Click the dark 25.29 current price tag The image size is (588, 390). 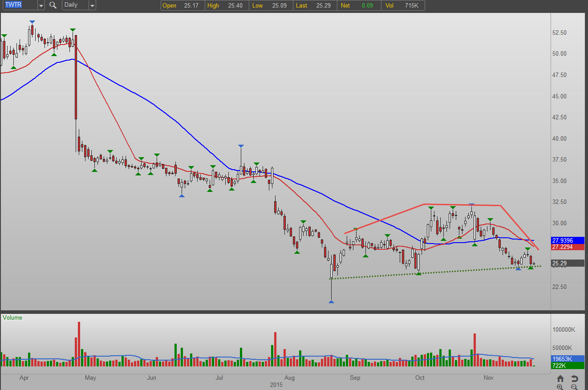click(x=567, y=263)
